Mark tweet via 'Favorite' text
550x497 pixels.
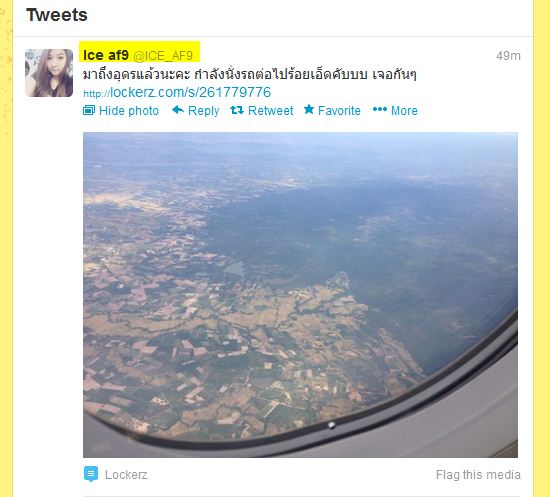click(339, 111)
